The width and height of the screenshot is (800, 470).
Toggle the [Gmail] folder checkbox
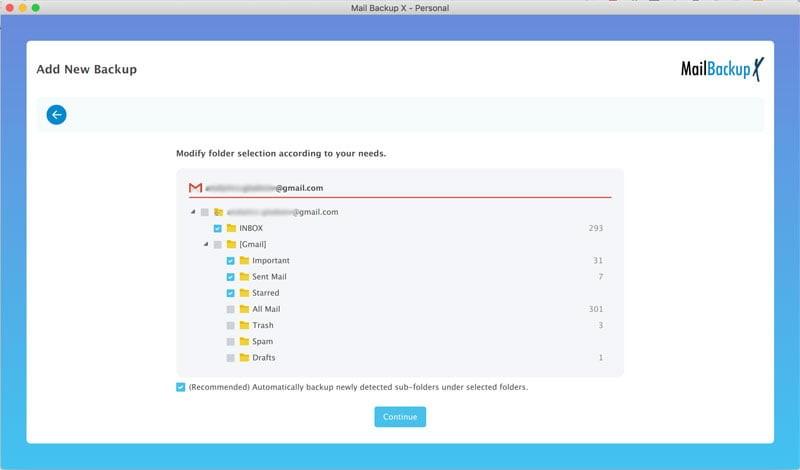click(x=217, y=244)
